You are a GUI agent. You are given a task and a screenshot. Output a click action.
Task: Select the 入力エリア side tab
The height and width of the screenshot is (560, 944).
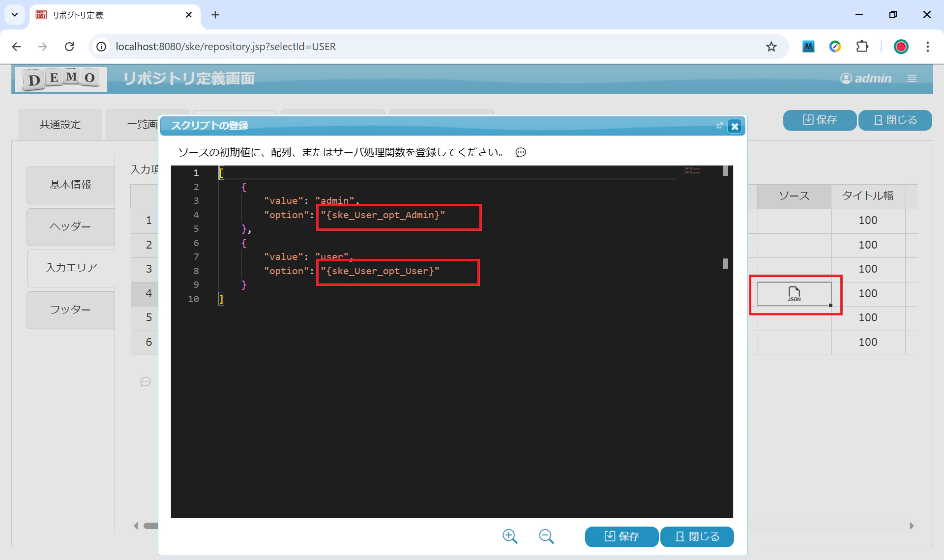[72, 268]
